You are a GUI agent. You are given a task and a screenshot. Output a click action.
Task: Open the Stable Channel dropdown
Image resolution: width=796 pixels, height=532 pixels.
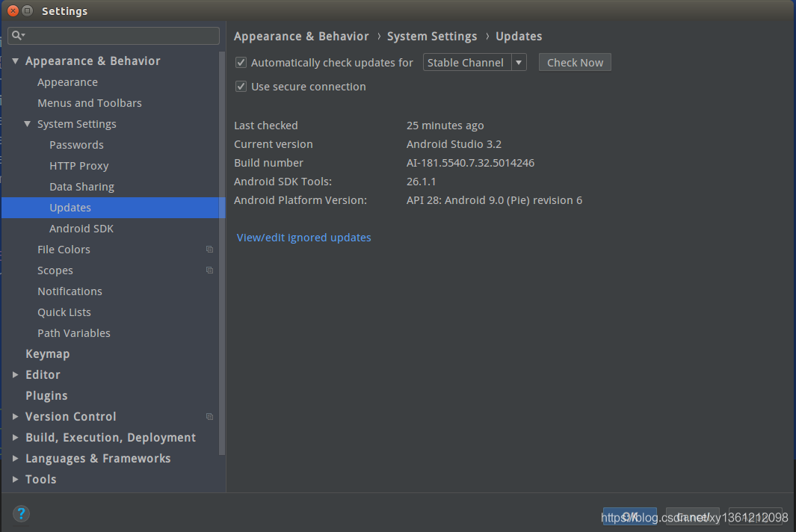(x=475, y=63)
